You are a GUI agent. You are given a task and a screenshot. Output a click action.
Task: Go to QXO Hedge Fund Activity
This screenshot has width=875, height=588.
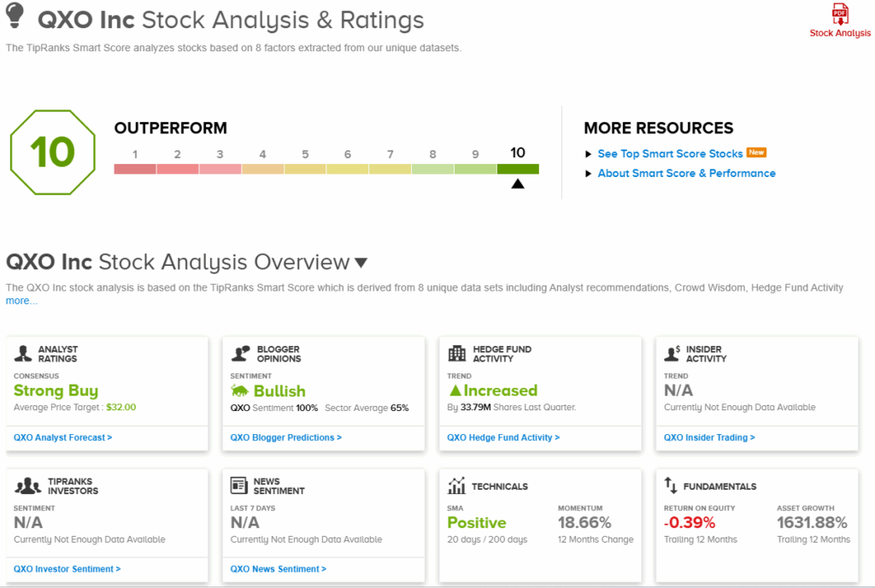point(503,438)
